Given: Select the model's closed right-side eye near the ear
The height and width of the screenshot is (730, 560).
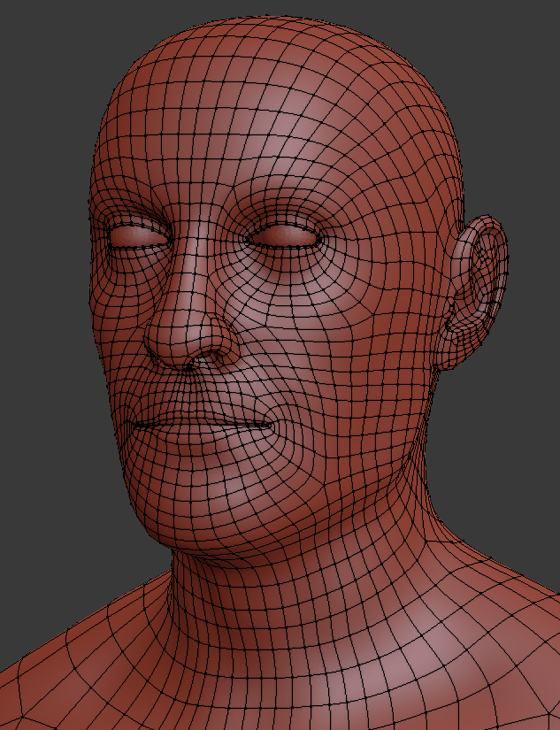Looking at the screenshot, I should click(284, 236).
